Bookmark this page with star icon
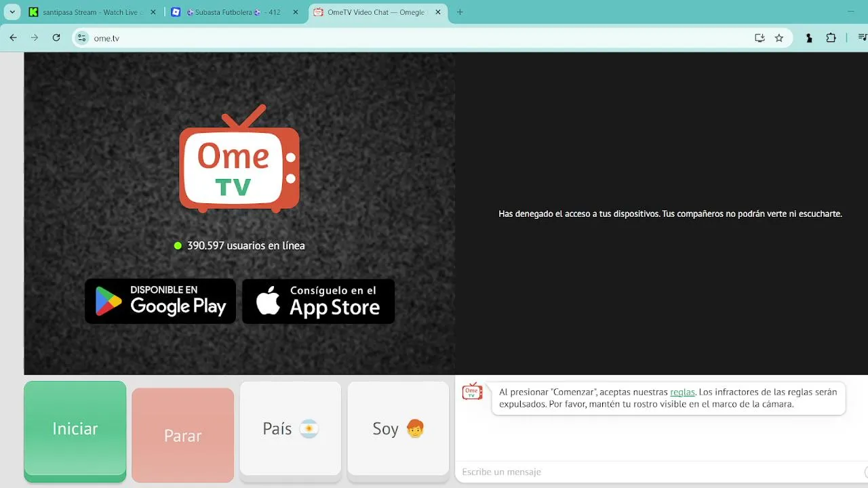 point(779,38)
